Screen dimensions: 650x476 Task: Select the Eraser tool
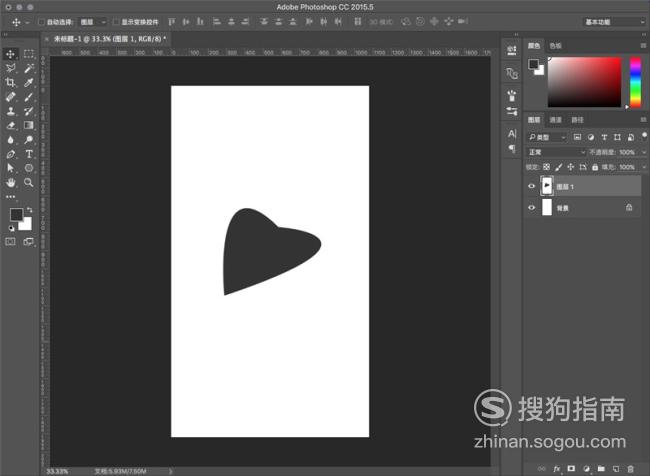coord(11,125)
